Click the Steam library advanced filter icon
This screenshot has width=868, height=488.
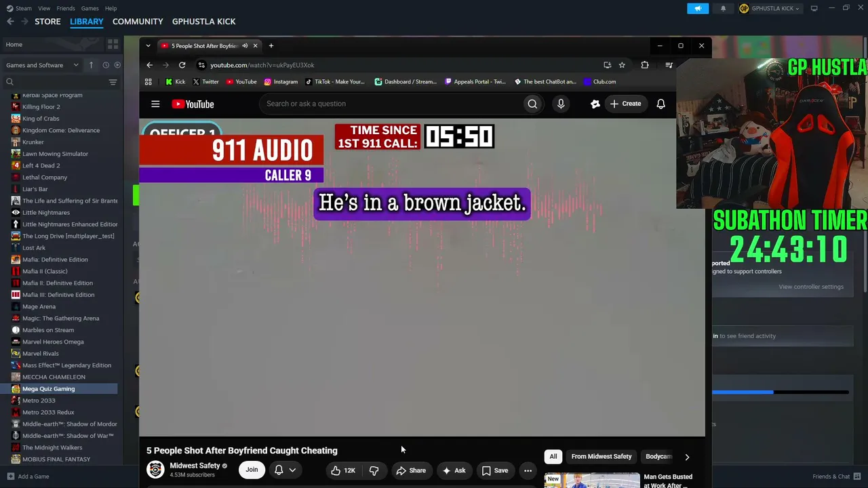(113, 82)
